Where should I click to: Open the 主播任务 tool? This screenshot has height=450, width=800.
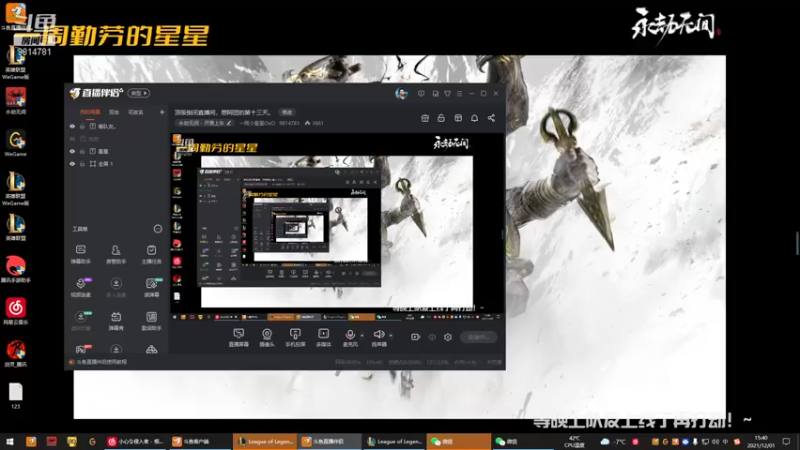point(152,254)
